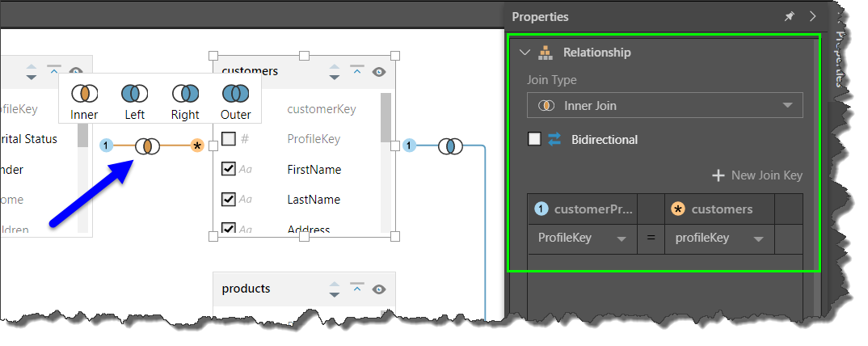Enable the Bidirectional checkbox

coord(534,139)
